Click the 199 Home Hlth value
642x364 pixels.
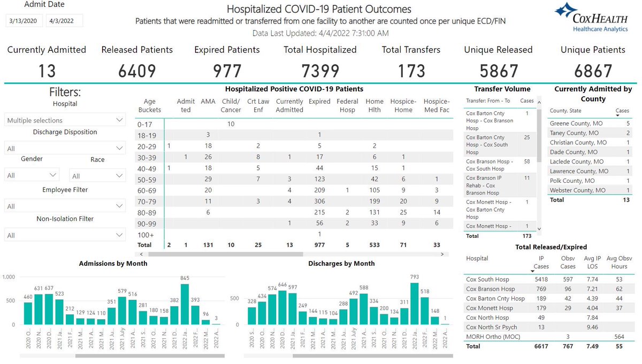(374, 201)
